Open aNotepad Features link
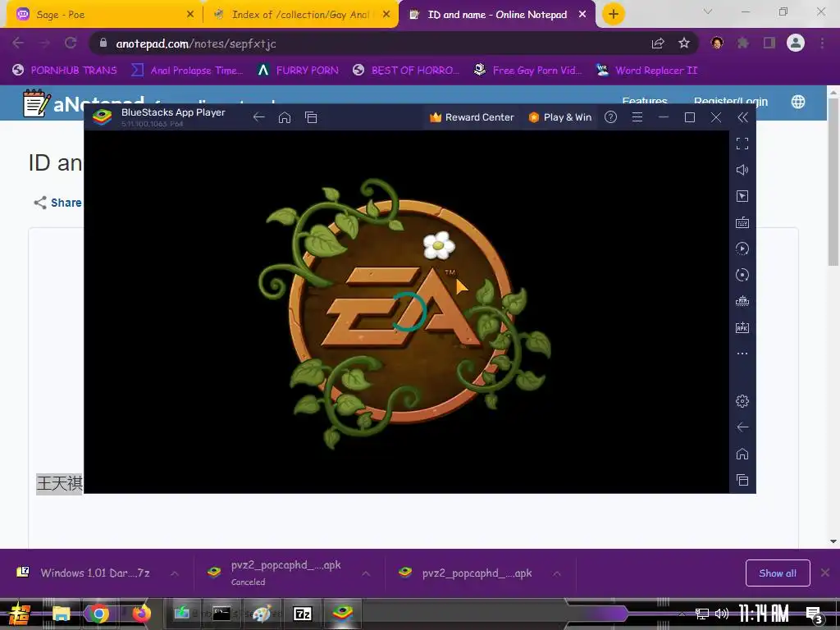The width and height of the screenshot is (840, 630). click(645, 101)
